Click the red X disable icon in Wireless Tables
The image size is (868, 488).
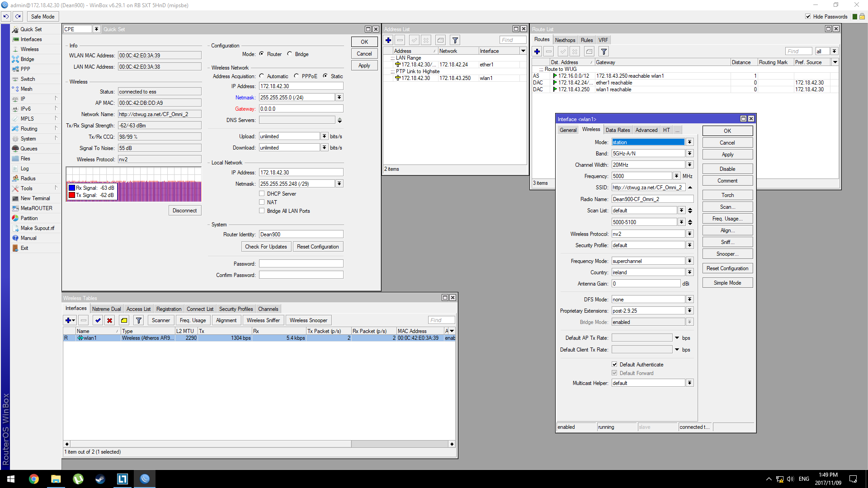coord(109,320)
